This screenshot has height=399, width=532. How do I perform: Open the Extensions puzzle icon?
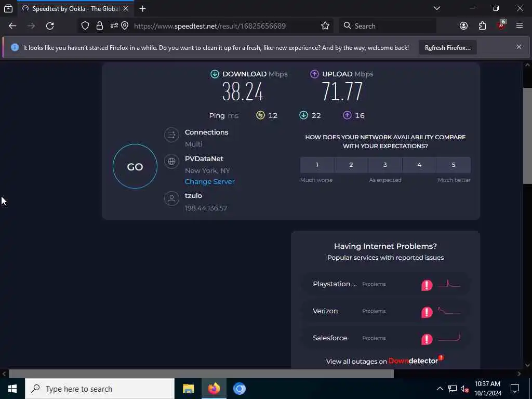(x=482, y=26)
